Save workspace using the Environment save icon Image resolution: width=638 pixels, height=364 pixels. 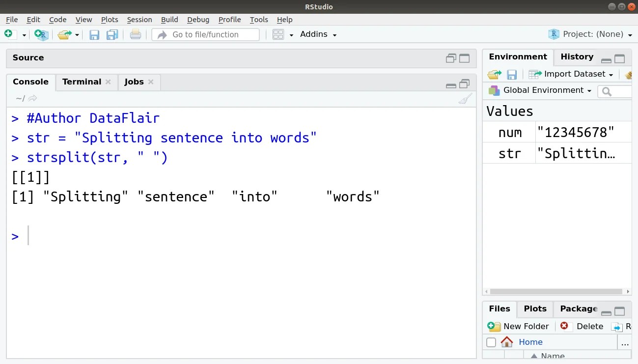tap(512, 74)
